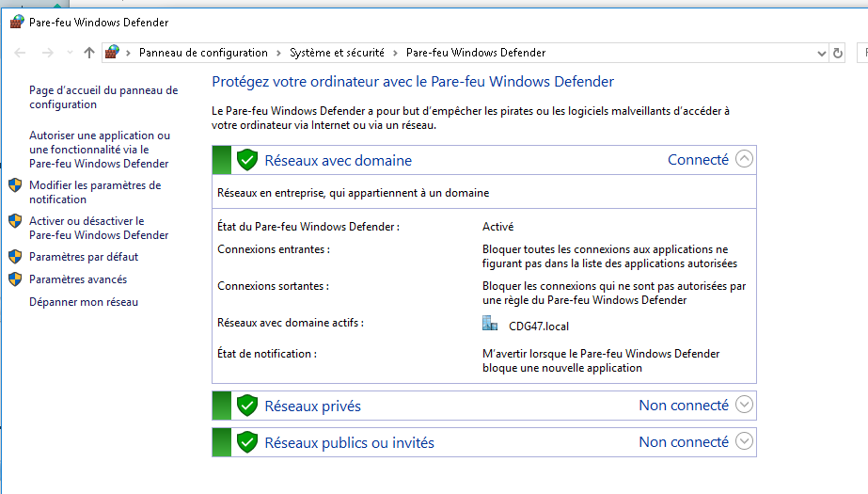The width and height of the screenshot is (868, 494).
Task: Click Activé firewall state value
Action: click(497, 227)
